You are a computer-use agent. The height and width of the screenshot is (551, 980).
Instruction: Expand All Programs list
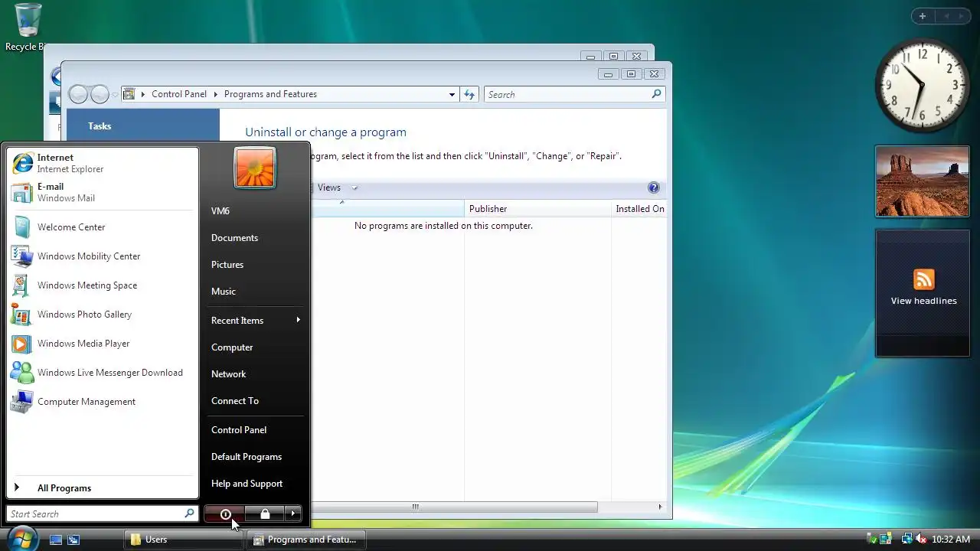[102, 488]
